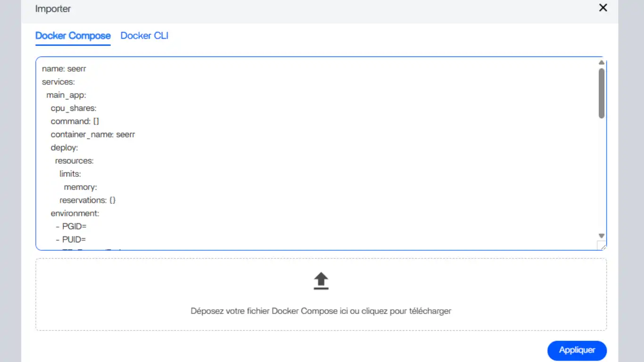Place cursor after '- PGID=' entry
Image resolution: width=644 pixels, height=362 pixels.
click(x=87, y=227)
